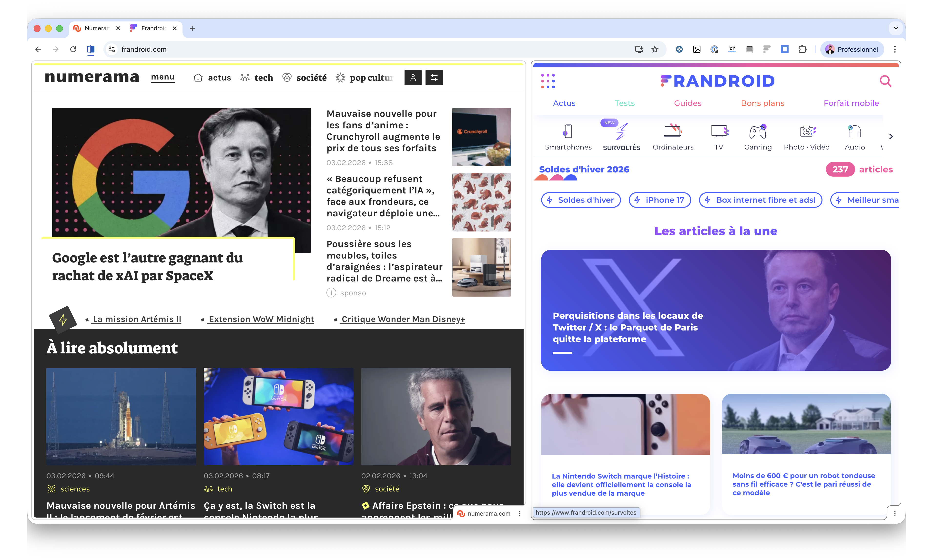The image size is (933, 560).
Task: Select the Smartphones category icon
Action: click(568, 131)
